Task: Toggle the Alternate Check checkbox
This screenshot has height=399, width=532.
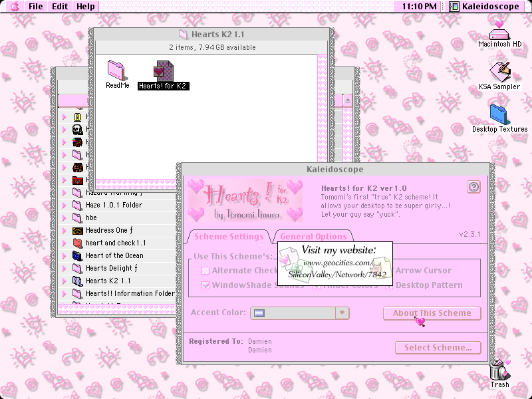Action: tap(205, 271)
